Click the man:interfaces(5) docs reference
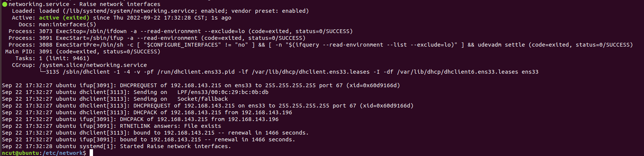Image resolution: width=644 pixels, height=156 pixels. point(68,24)
